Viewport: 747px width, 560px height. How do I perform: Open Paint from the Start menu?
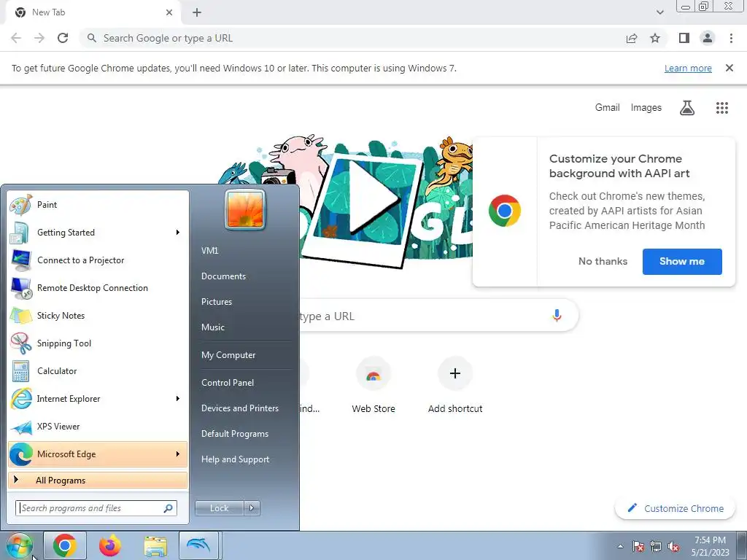98,205
